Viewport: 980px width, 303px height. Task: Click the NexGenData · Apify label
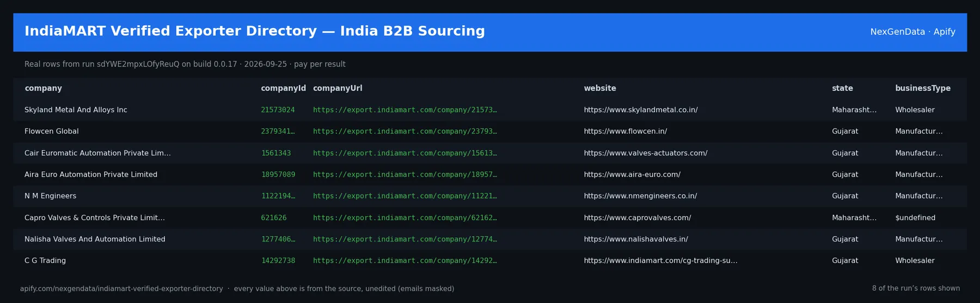(912, 32)
